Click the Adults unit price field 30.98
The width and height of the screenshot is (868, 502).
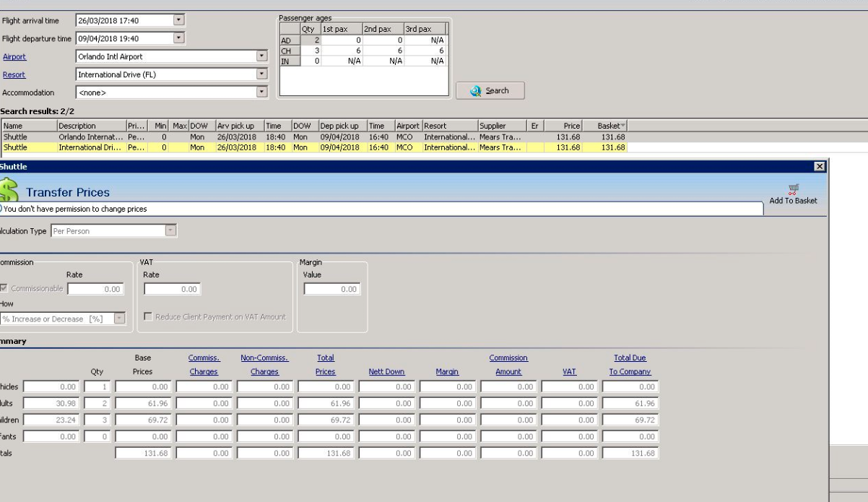[50, 403]
